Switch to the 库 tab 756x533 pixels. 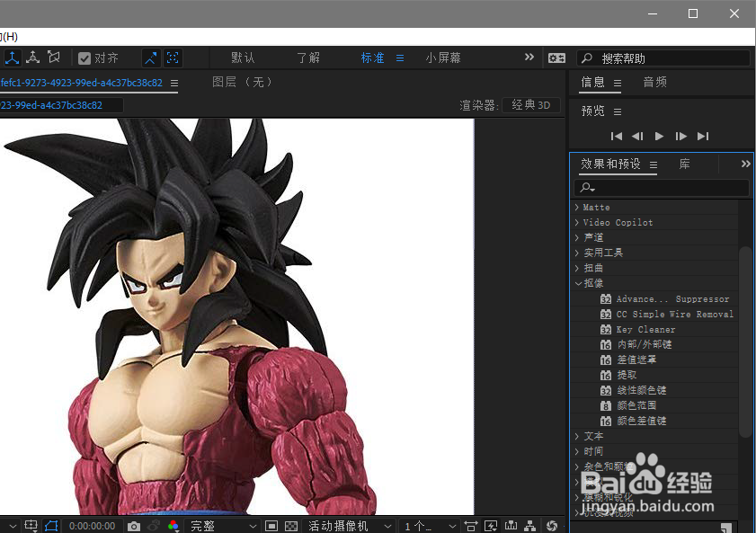(685, 164)
